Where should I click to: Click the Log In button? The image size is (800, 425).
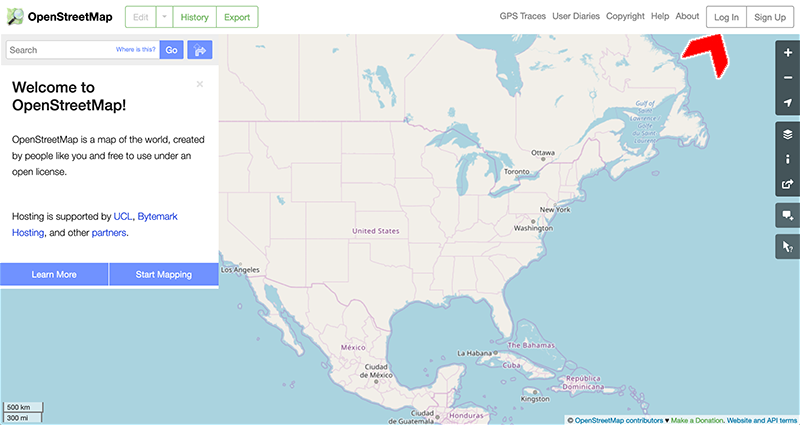click(x=727, y=17)
